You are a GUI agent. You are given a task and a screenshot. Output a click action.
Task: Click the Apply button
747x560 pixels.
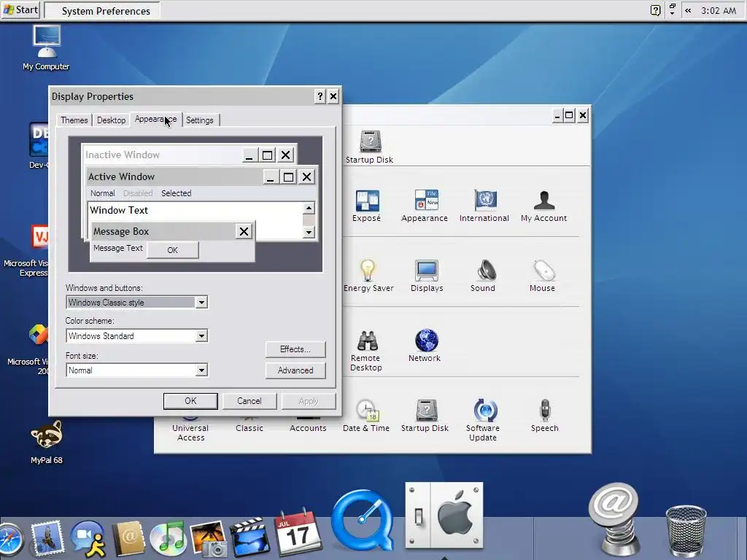309,401
